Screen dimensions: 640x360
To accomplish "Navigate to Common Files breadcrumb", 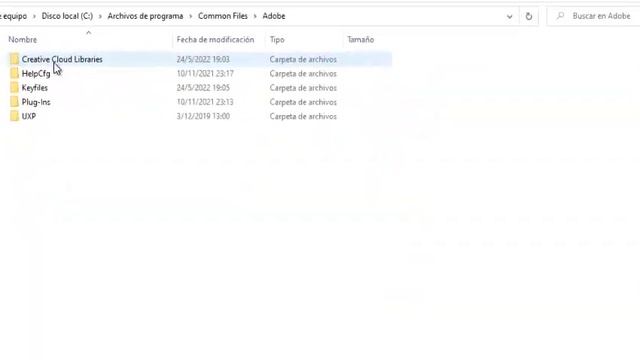I will point(223,16).
